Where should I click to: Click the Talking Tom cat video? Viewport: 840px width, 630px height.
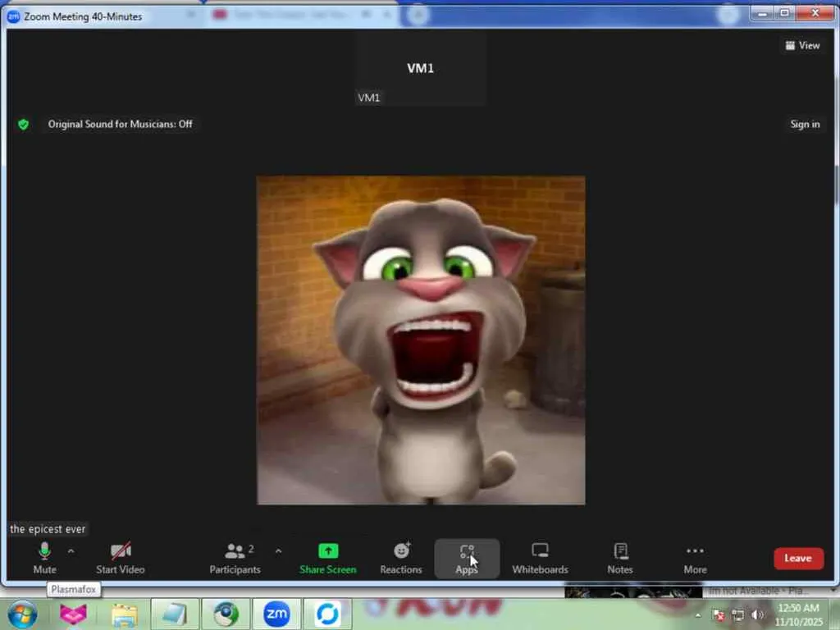(421, 340)
